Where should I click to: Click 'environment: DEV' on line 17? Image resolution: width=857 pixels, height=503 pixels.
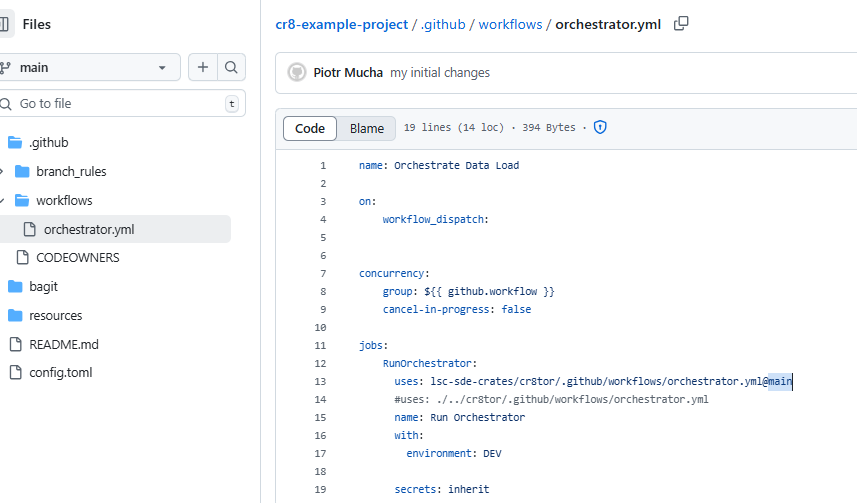coord(454,454)
